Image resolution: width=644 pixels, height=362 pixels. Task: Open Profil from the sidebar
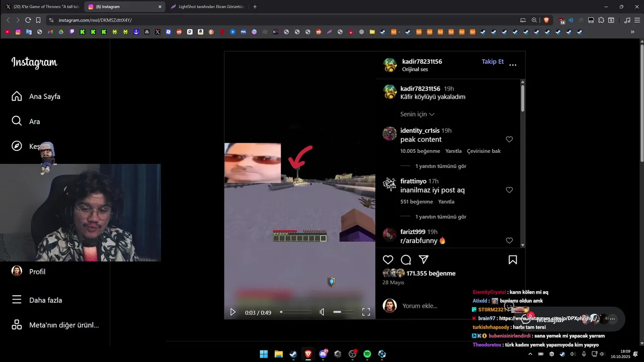[28, 271]
